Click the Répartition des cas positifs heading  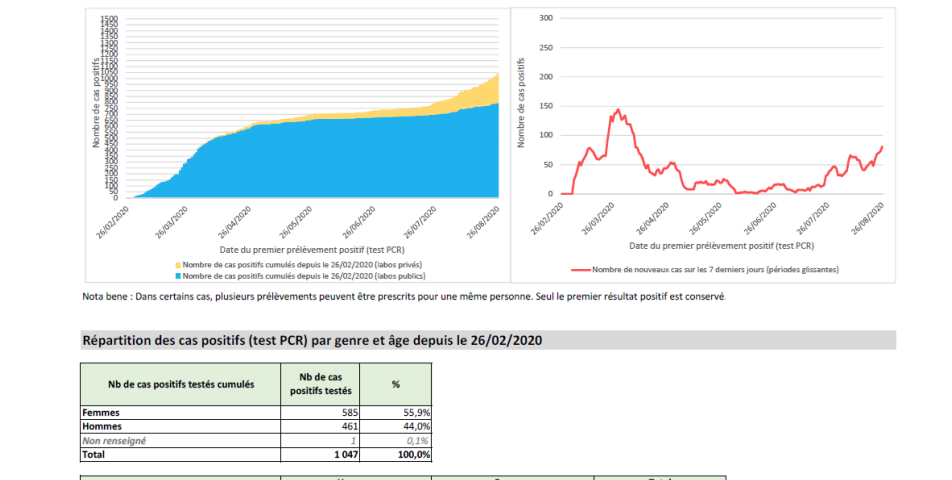(x=312, y=340)
